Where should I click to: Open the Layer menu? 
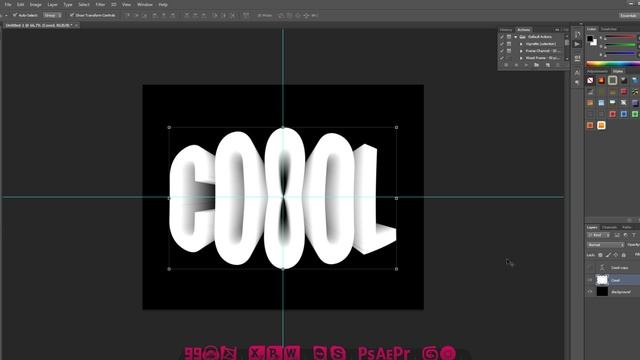click(x=52, y=4)
